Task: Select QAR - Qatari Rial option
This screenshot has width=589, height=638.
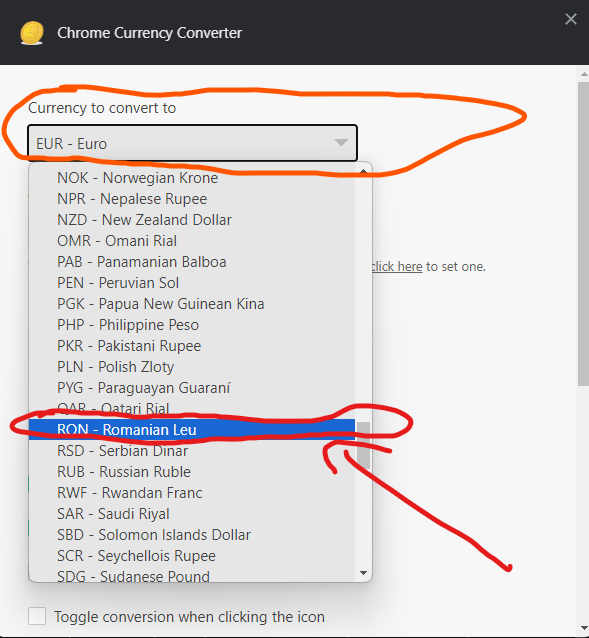Action: click(192, 409)
